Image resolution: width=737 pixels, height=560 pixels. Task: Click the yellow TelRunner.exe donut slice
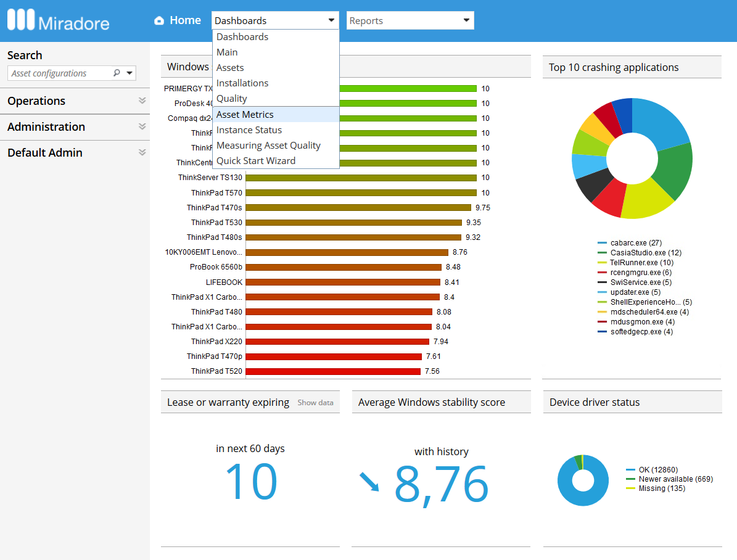click(646, 200)
